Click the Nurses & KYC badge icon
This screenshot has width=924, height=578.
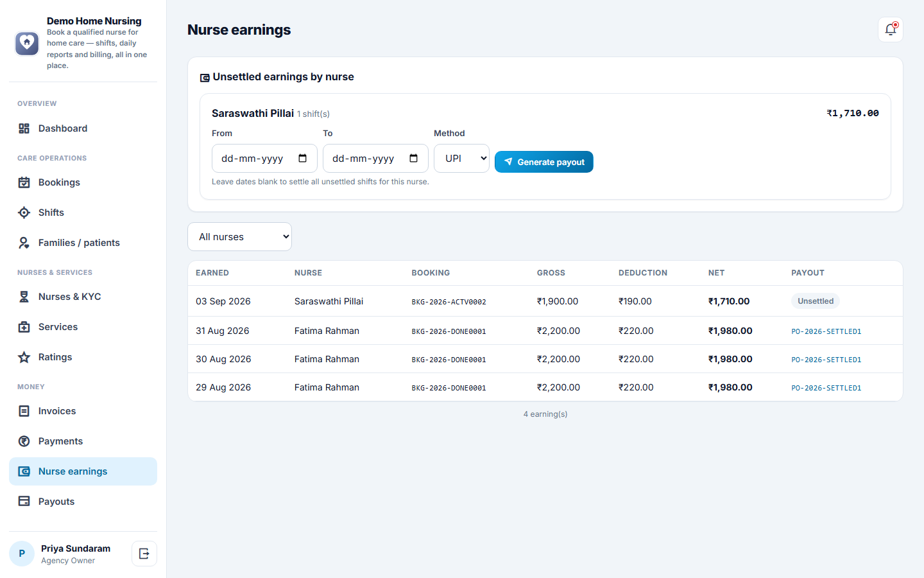click(24, 297)
